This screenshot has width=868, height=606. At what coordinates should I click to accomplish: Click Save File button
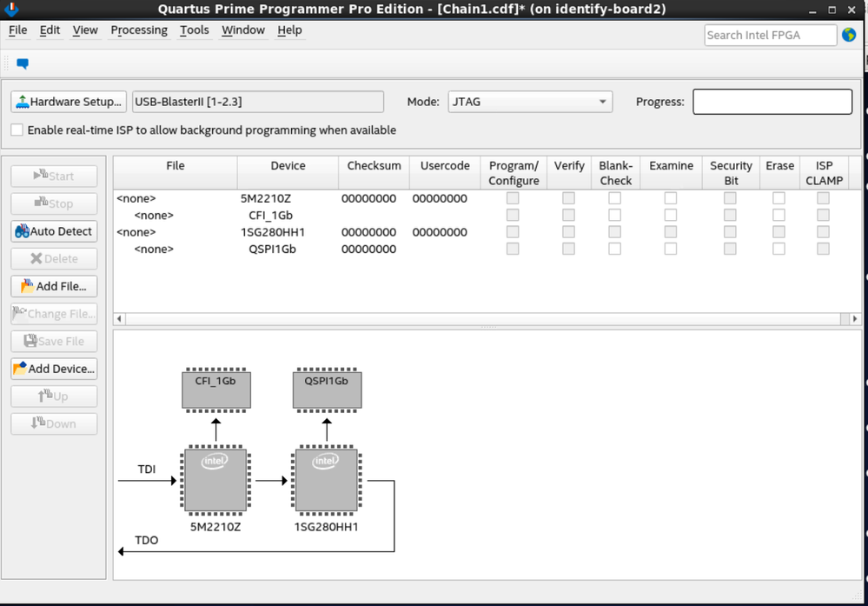pyautogui.click(x=54, y=341)
